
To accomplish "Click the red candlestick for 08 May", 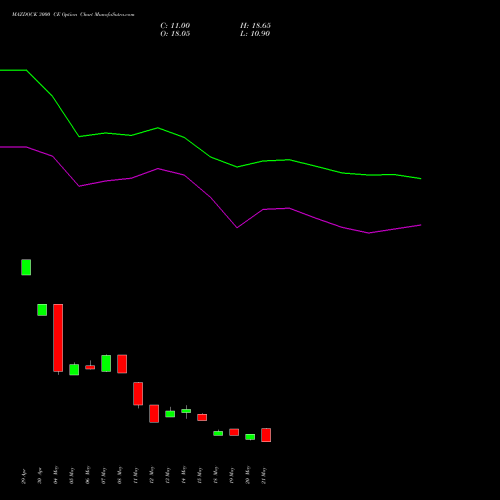I will pos(122,364).
